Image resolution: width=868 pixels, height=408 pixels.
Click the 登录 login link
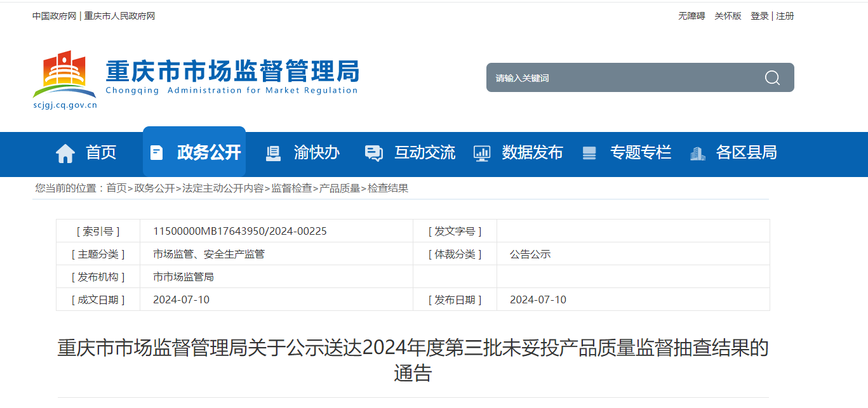[x=759, y=16]
